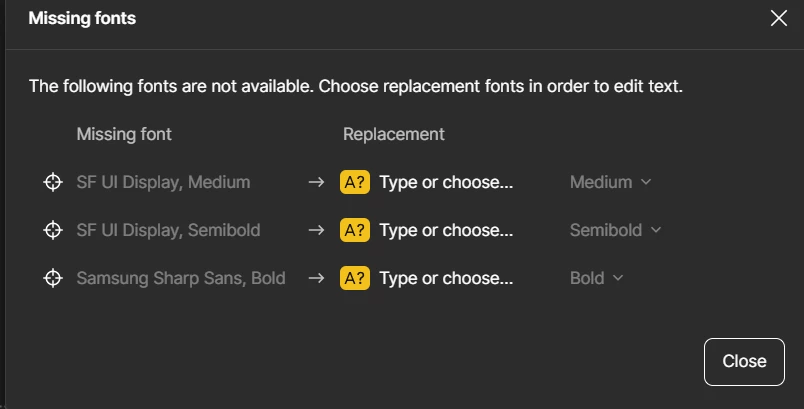
Task: Click yellow A? badge in Samsung Sharp Sans row
Action: tap(355, 278)
